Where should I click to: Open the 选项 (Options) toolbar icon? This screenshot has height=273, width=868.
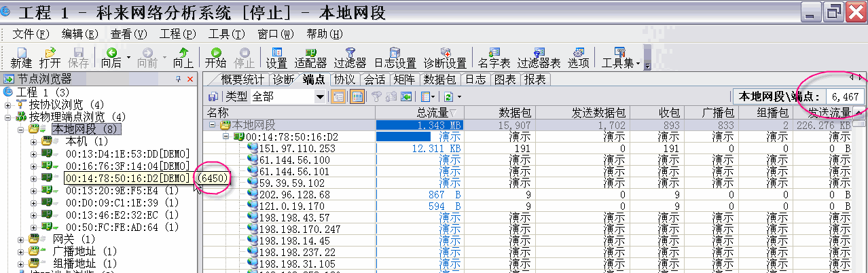click(x=578, y=57)
